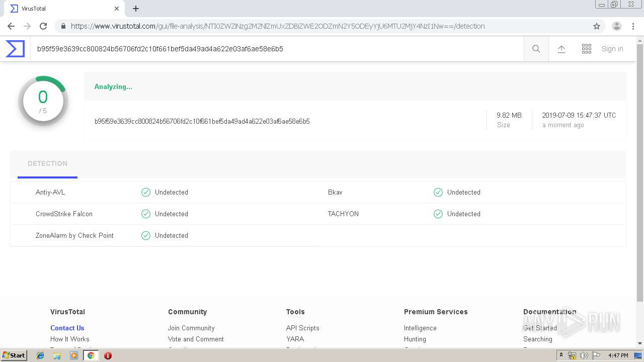This screenshot has width=644, height=362.
Task: Click the 9.82 MB size value
Action: coord(509,115)
